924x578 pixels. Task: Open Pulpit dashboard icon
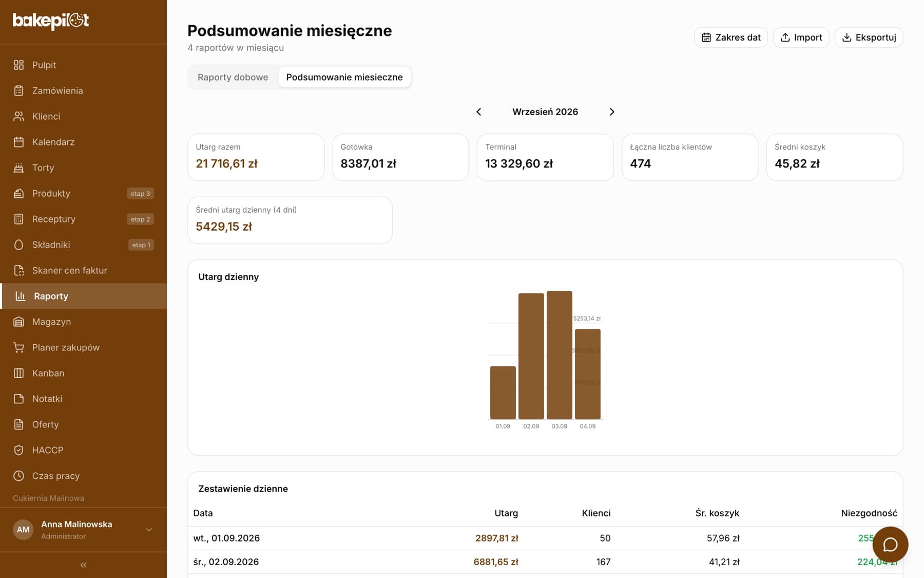pyautogui.click(x=19, y=65)
